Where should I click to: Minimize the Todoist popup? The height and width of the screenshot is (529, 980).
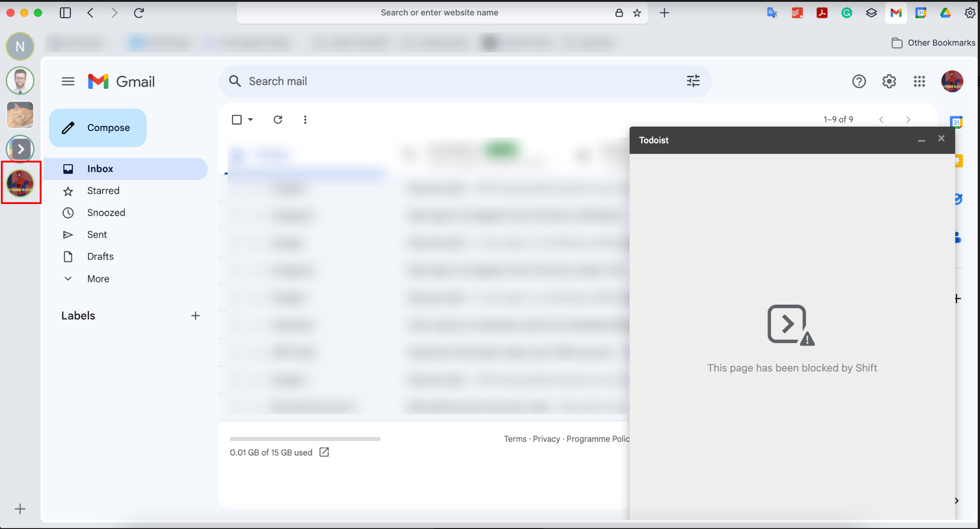(921, 140)
